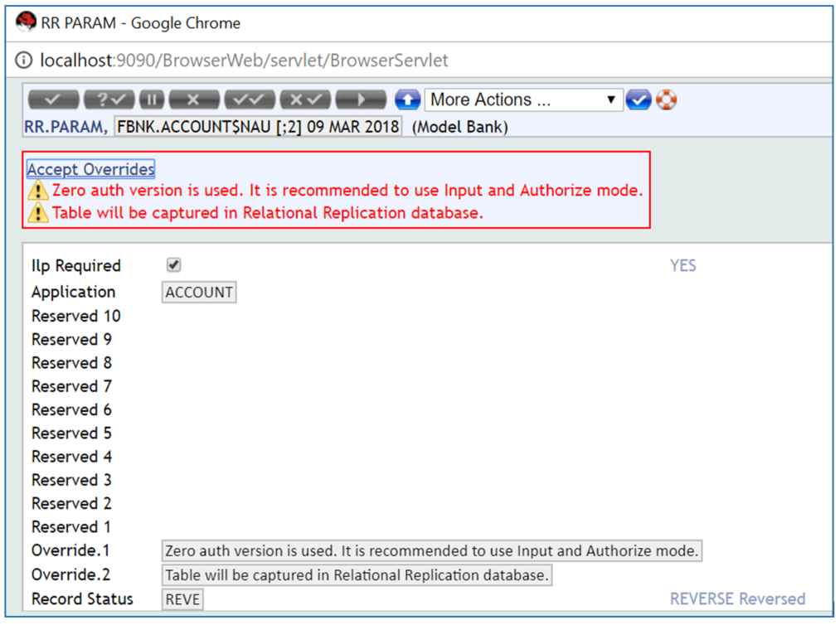
Task: Open help via the lifebuoy icon
Action: point(666,100)
